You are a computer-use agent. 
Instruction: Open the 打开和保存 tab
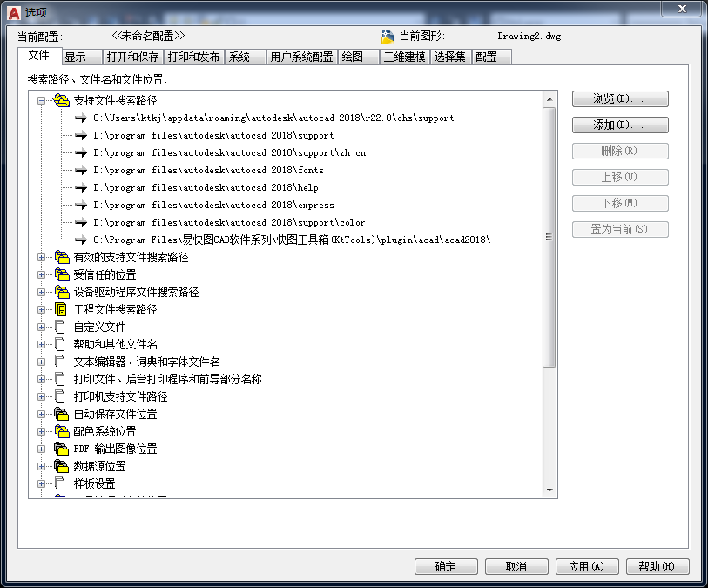coord(132,57)
